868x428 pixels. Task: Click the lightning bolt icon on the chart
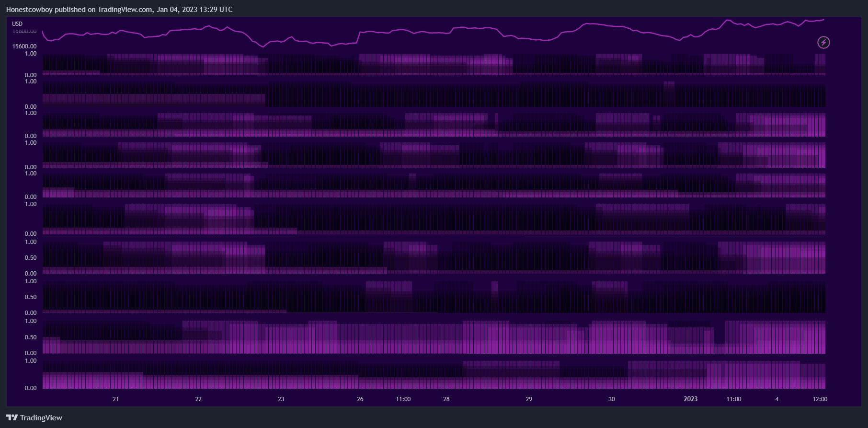(x=823, y=43)
